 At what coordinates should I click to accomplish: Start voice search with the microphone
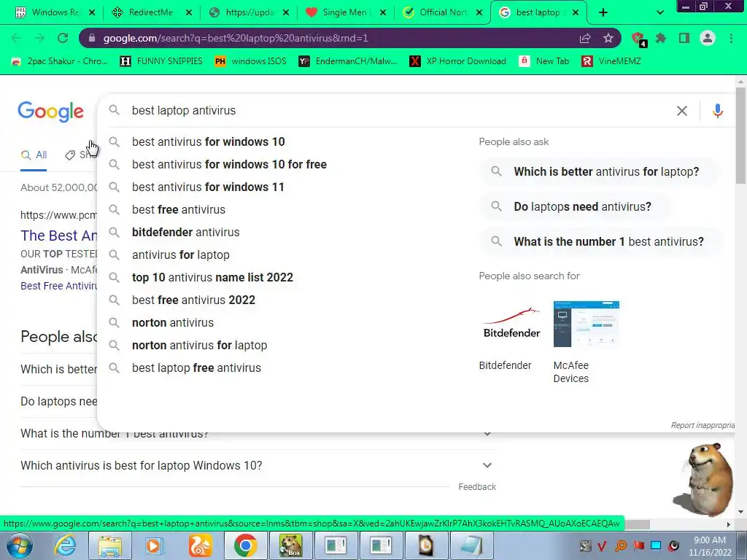coord(718,111)
